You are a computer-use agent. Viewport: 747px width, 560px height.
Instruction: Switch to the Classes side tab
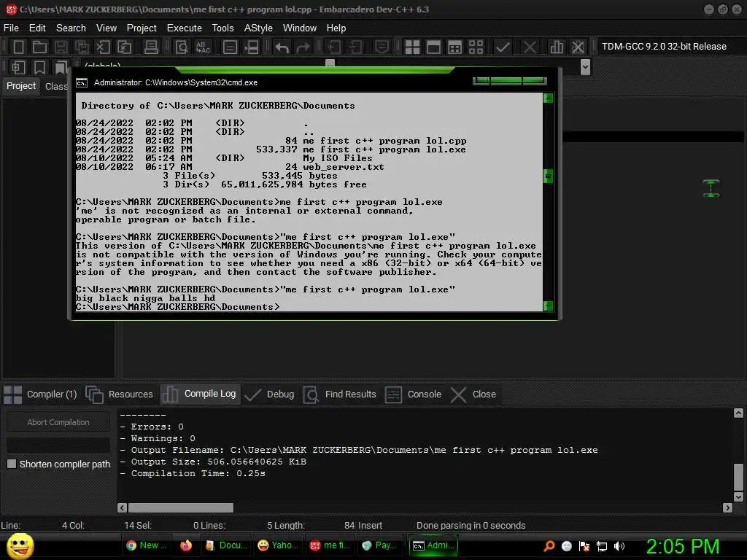tap(55, 86)
